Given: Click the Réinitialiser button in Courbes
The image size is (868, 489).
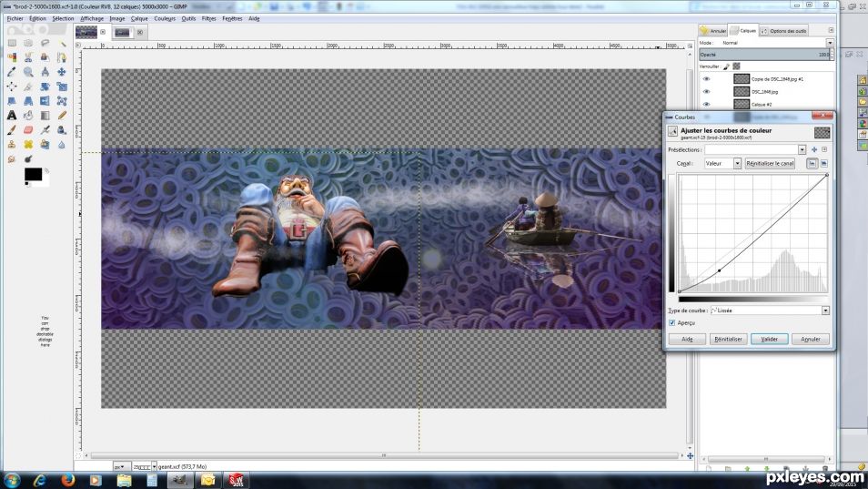Looking at the screenshot, I should [x=728, y=339].
